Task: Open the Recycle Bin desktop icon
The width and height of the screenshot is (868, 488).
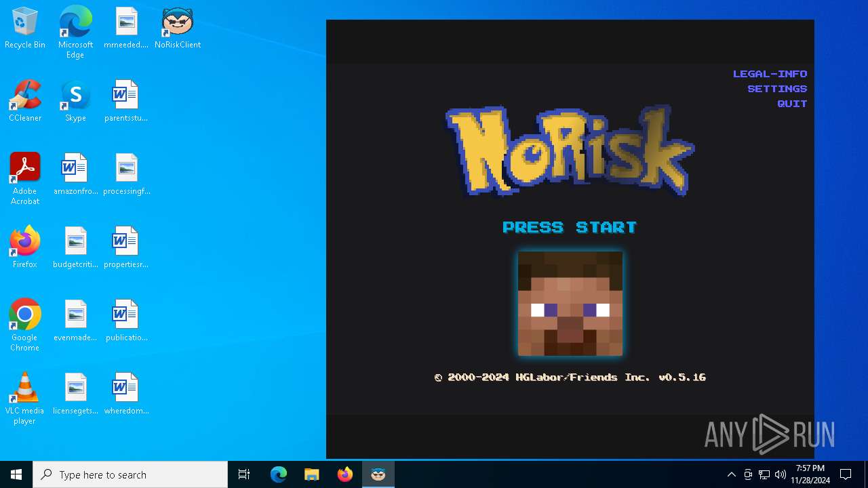Action: tap(25, 28)
